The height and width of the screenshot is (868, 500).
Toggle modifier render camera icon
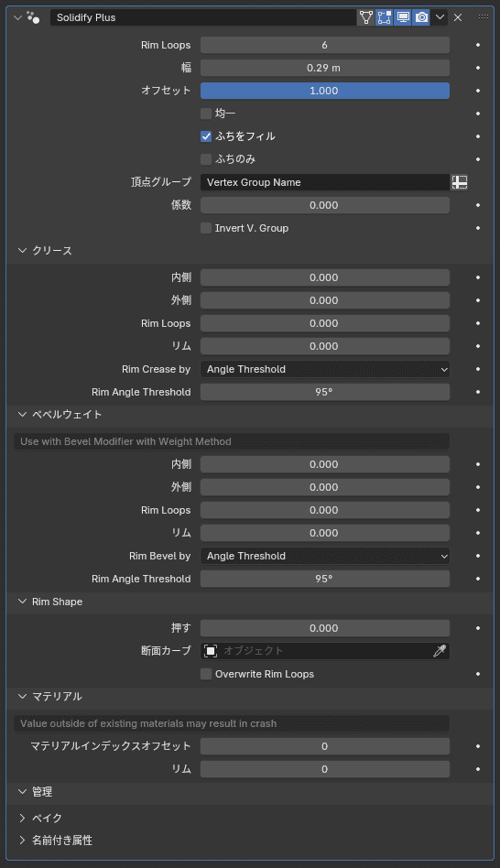421,17
